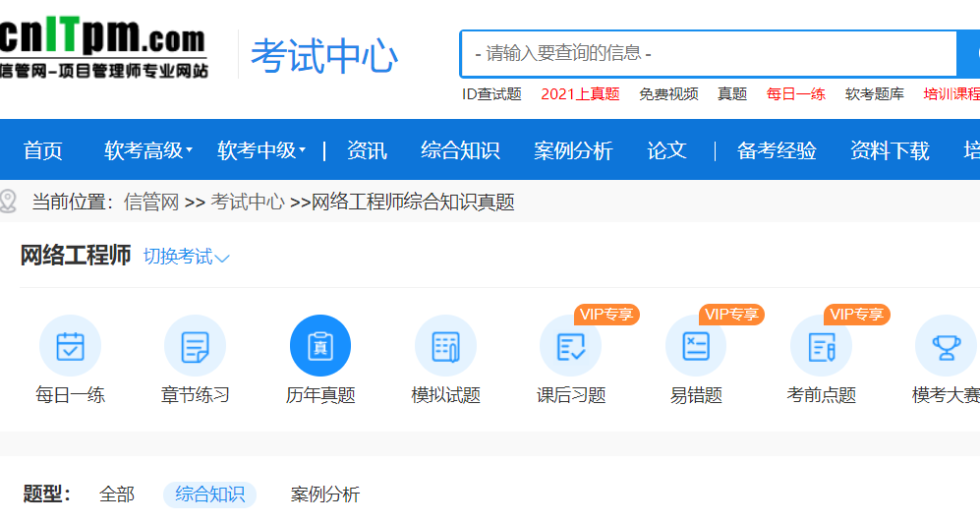Open the 信管网 breadcrumb link
The width and height of the screenshot is (980, 523).
click(x=151, y=203)
